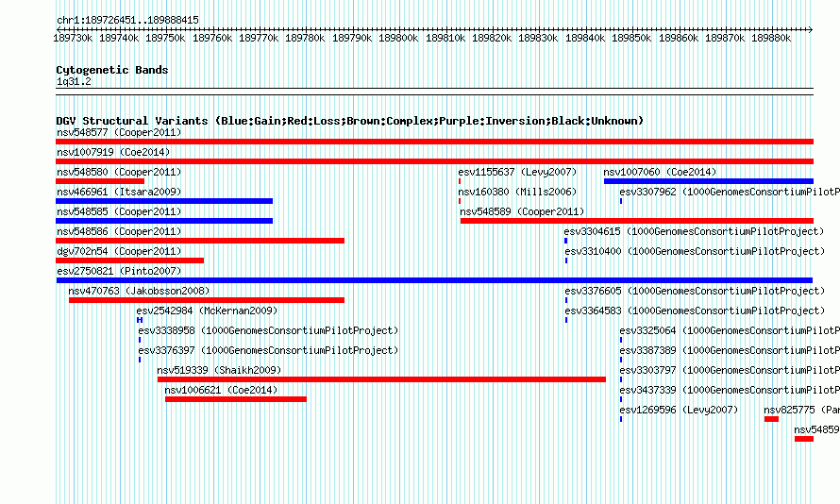Click the small red bar under nsv825775

tap(771, 419)
